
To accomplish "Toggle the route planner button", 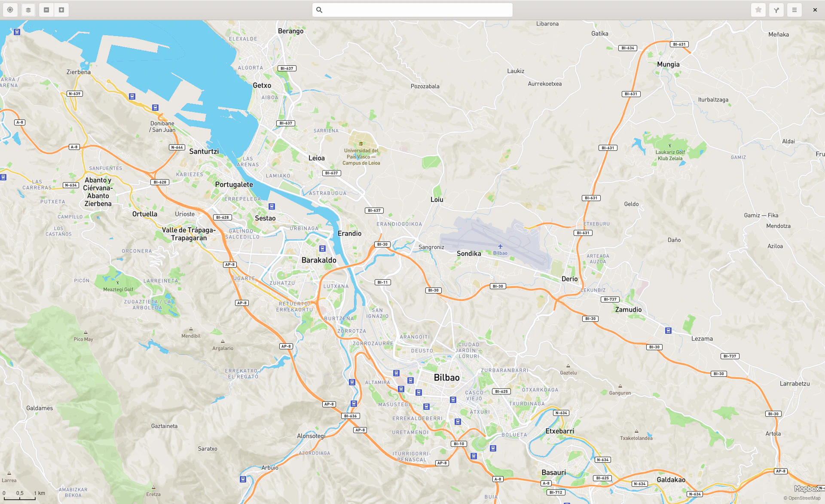I will click(776, 10).
